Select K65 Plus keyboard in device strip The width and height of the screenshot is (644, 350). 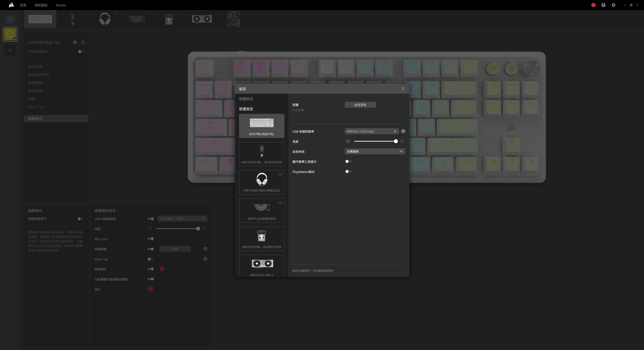click(x=137, y=19)
